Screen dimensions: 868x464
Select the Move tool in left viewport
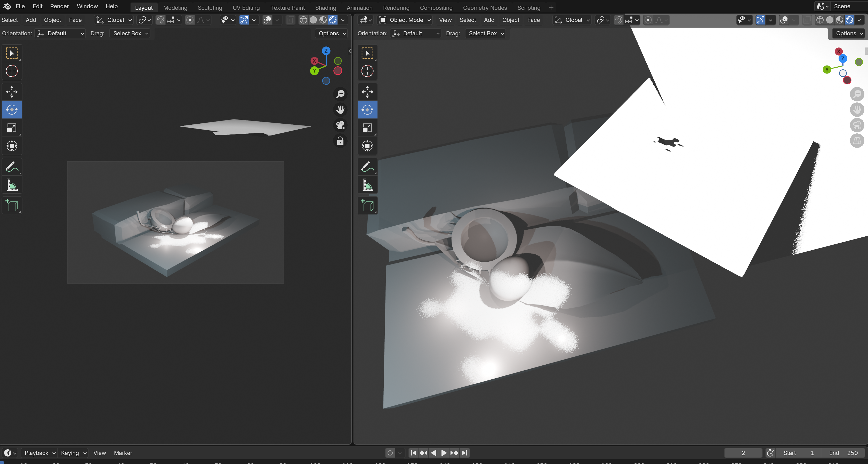point(12,92)
